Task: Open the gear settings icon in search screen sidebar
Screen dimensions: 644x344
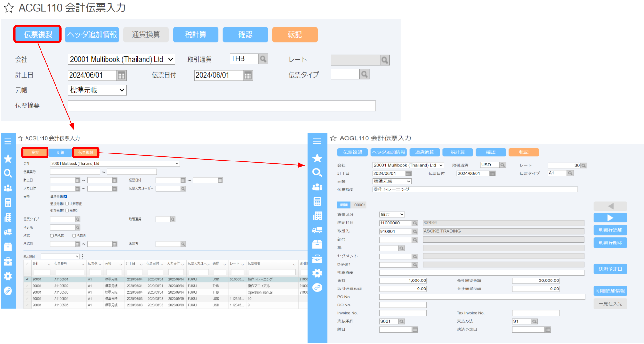Action: coord(8,276)
